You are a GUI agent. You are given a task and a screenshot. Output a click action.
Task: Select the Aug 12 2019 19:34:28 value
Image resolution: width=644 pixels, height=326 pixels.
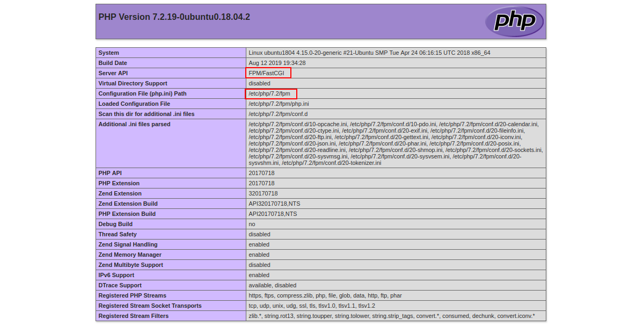coord(277,63)
